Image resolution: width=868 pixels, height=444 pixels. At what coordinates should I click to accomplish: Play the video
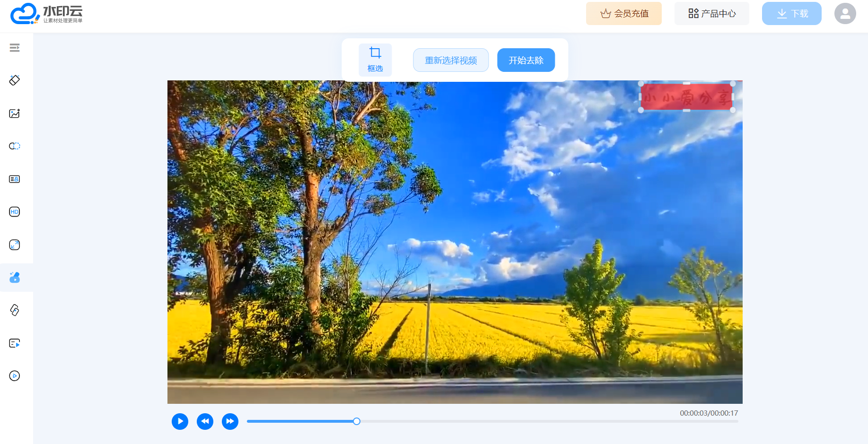pos(180,421)
